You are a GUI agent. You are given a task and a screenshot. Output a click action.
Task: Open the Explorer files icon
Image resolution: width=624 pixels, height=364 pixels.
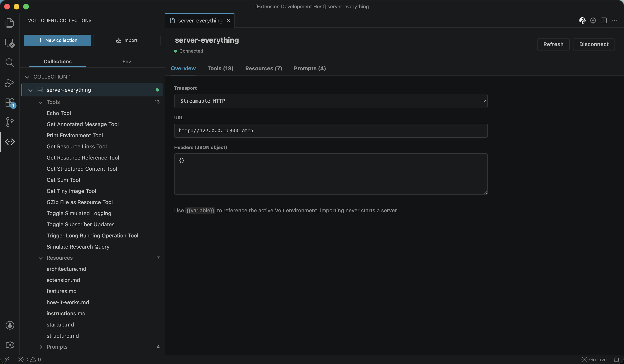click(10, 23)
